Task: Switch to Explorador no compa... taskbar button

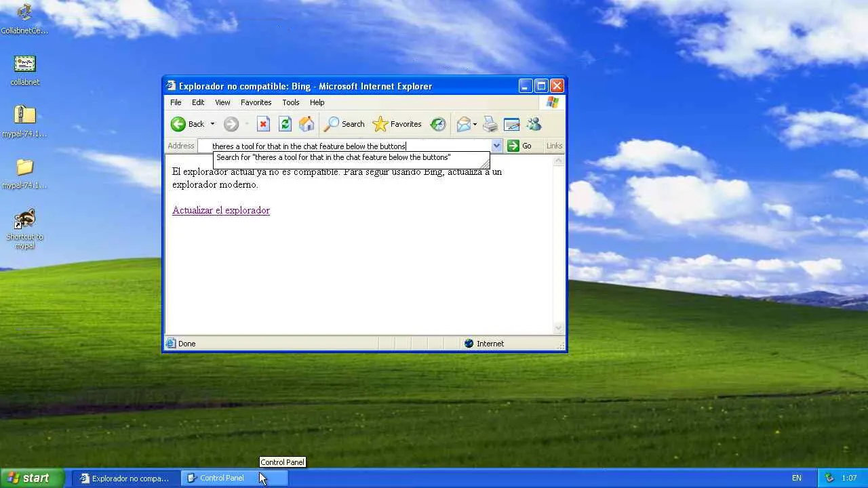Action: point(125,478)
